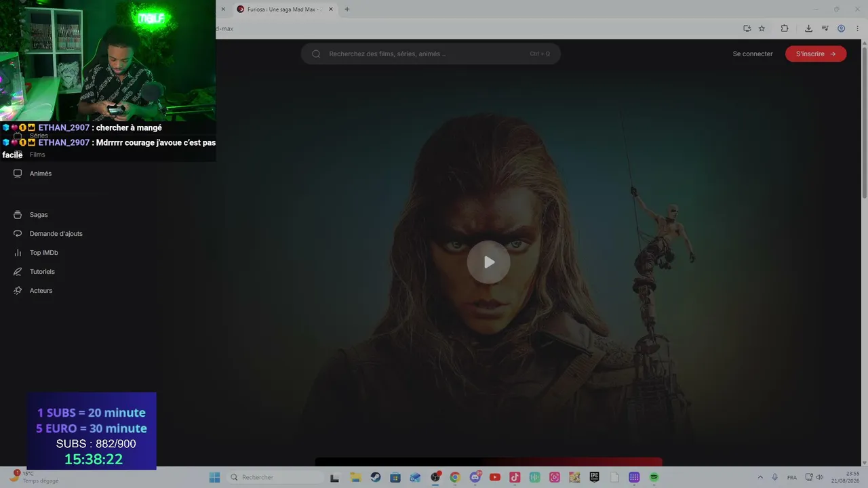Show hidden system tray icons

pyautogui.click(x=760, y=477)
